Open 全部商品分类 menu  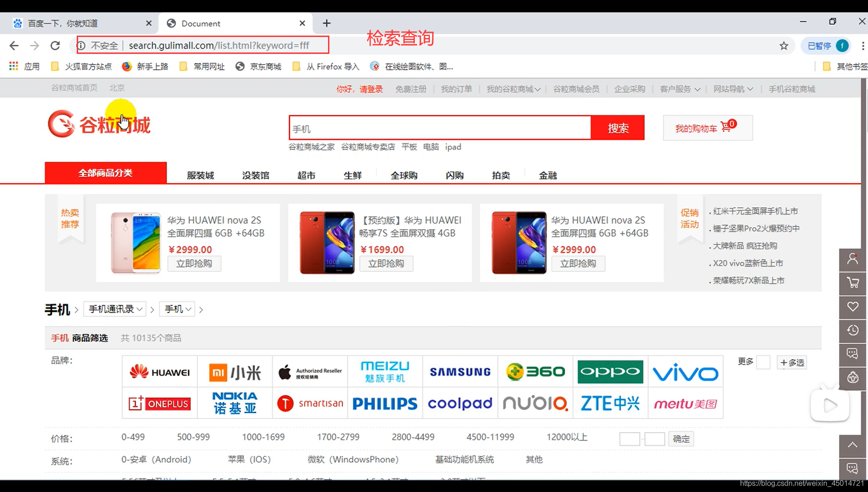[x=106, y=173]
